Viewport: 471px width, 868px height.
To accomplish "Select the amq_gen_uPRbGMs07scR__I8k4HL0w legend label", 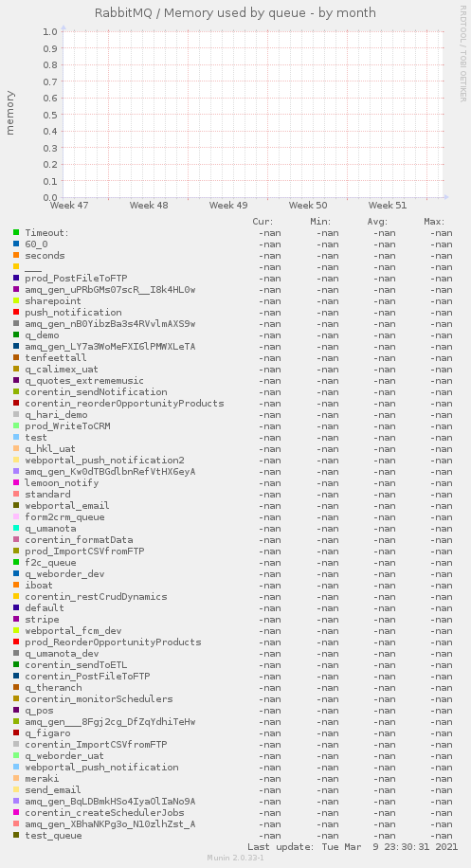I will (110, 290).
